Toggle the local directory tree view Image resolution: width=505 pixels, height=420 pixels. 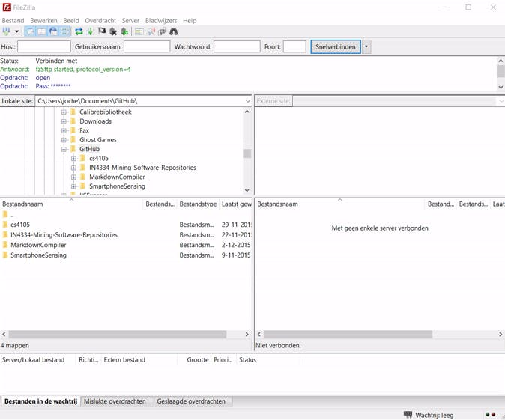(x=42, y=31)
